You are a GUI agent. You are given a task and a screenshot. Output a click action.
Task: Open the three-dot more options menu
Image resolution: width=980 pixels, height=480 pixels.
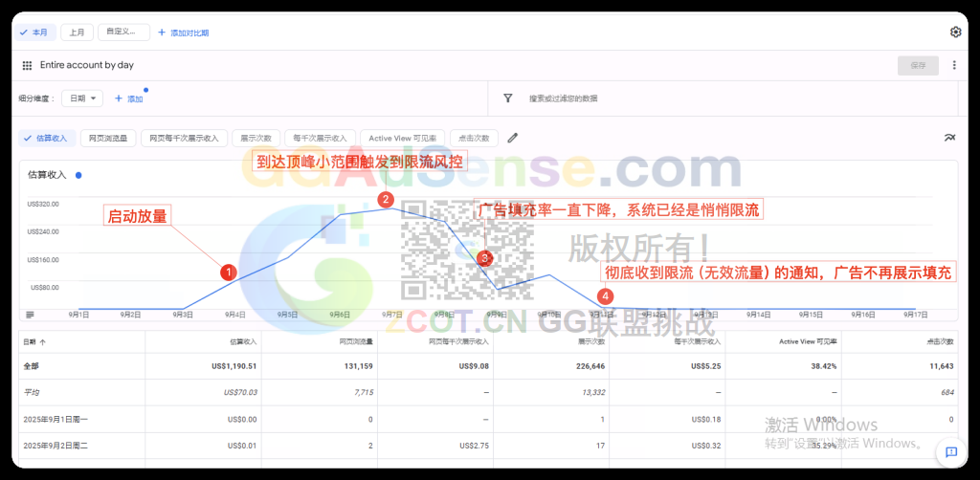954,65
